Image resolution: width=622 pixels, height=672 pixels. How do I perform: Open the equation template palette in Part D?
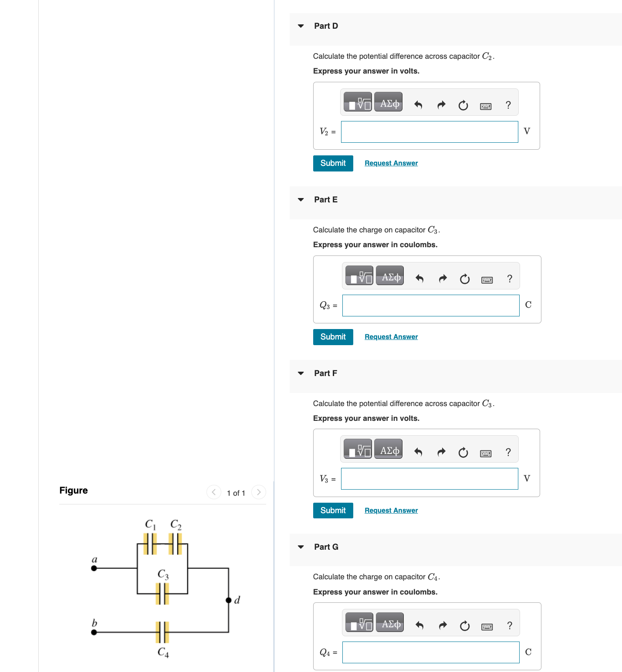(357, 102)
